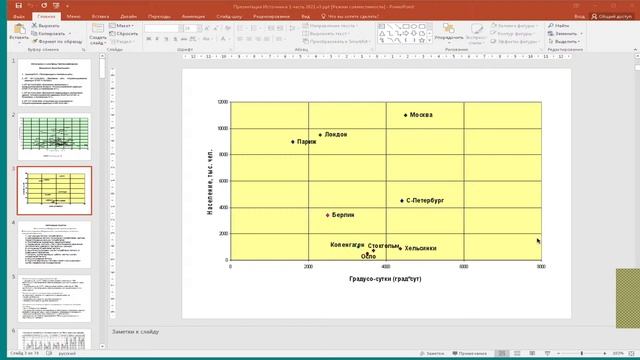Viewport: 640px width, 360px height.
Task: Click the Общий доступ share button
Action: (x=611, y=17)
